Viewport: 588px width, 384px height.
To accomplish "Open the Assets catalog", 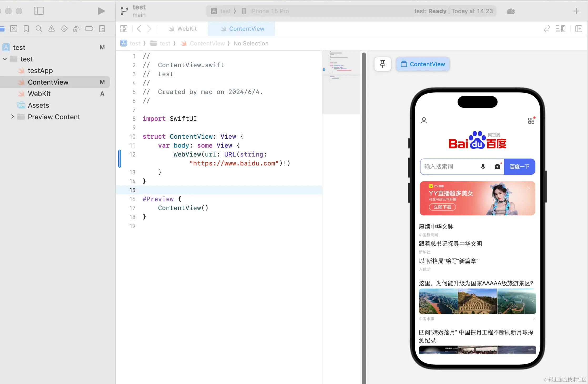I will (55, 105).
